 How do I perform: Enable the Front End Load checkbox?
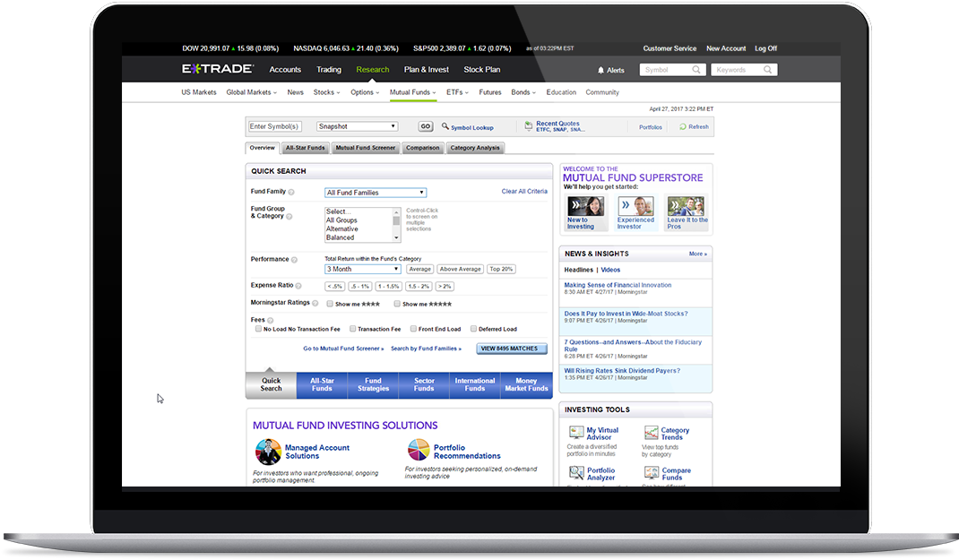click(x=413, y=329)
